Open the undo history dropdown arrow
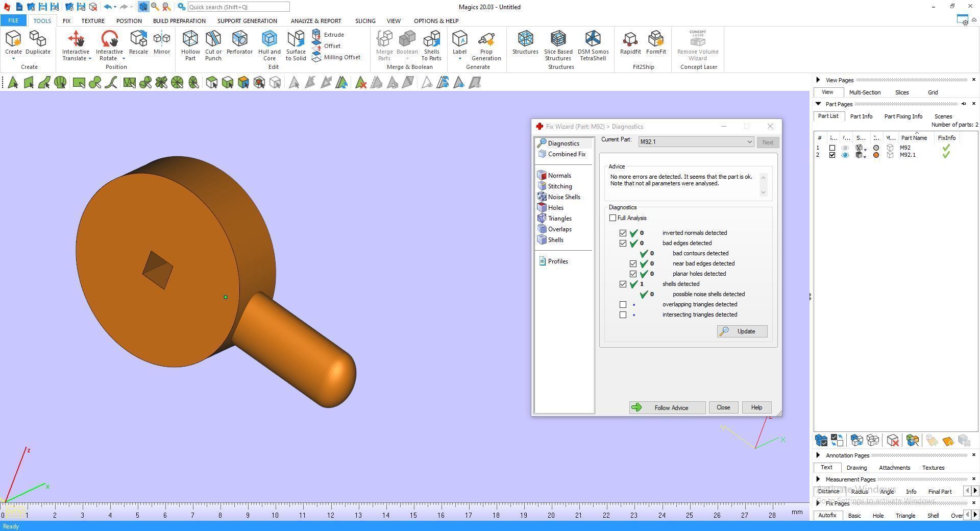This screenshot has height=531, width=980. [x=115, y=7]
